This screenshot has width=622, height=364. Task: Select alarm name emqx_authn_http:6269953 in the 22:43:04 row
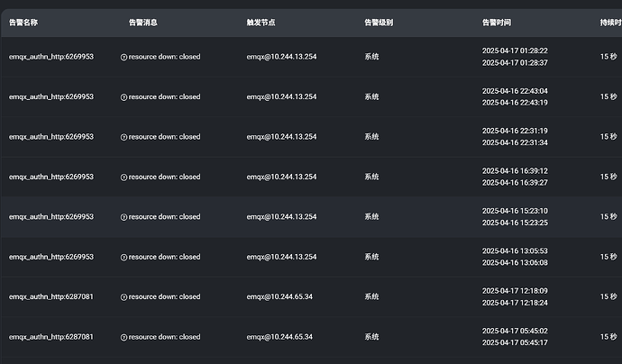pos(51,96)
